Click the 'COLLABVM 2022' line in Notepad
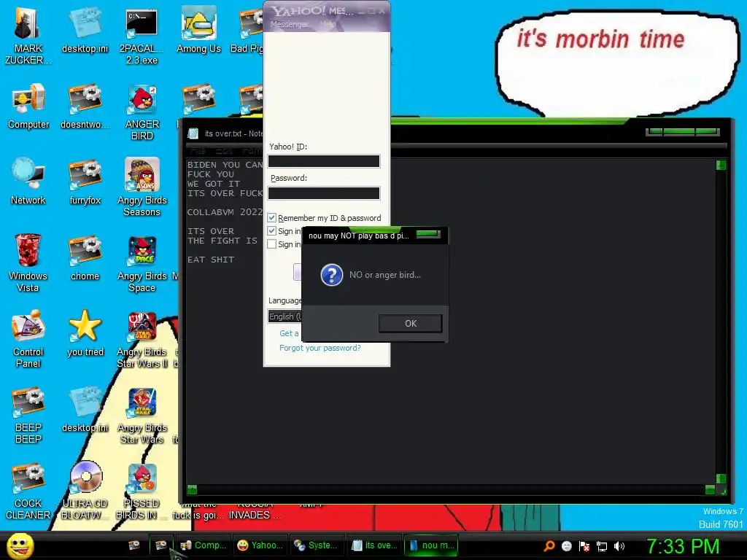Image resolution: width=747 pixels, height=560 pixels. click(225, 212)
